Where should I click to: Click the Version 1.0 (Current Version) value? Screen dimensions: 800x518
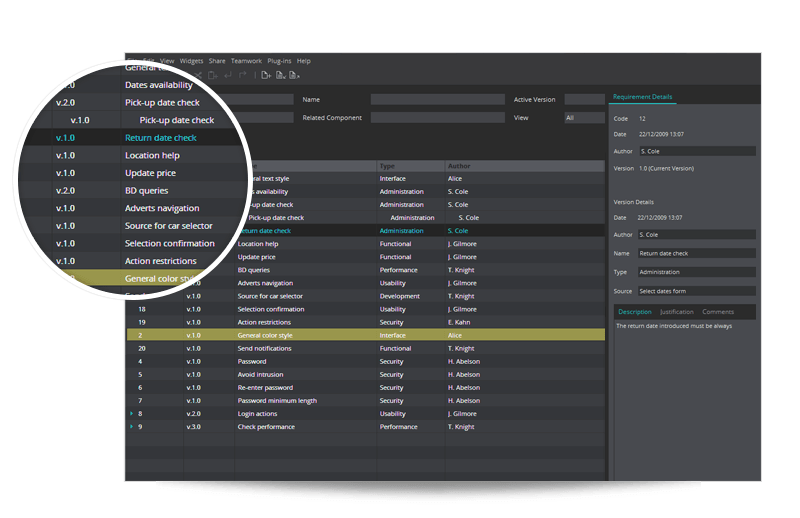666,168
